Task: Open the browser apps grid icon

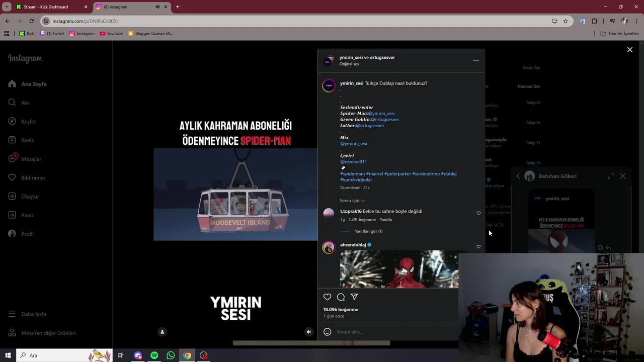Action: (7, 34)
